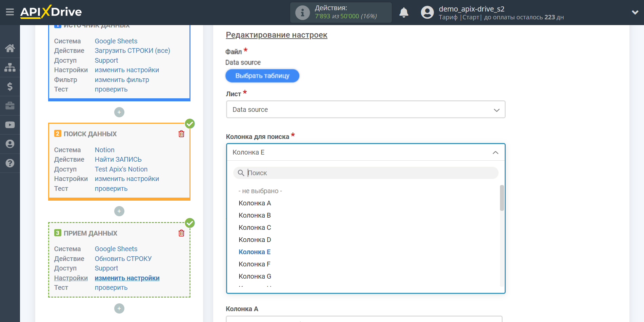Click the ApiX-Drive logo
The height and width of the screenshot is (322, 644).
click(51, 12)
